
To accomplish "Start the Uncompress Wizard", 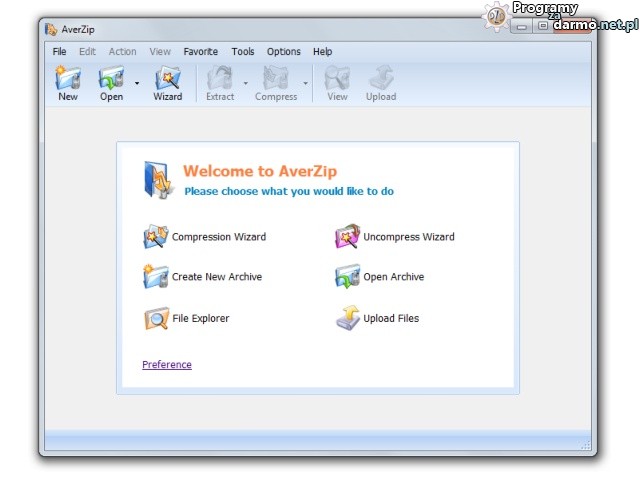I will point(347,237).
